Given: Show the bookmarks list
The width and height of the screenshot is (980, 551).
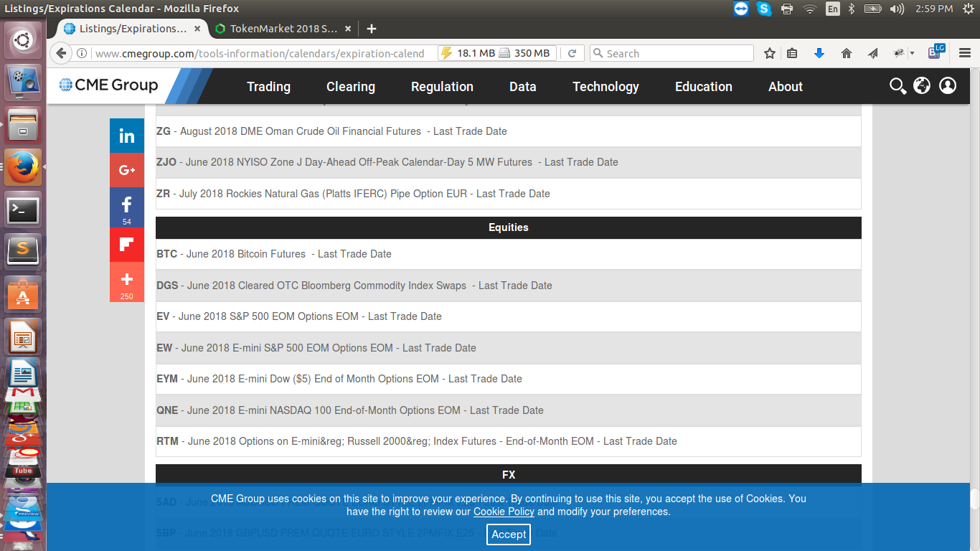Looking at the screenshot, I should coord(792,53).
